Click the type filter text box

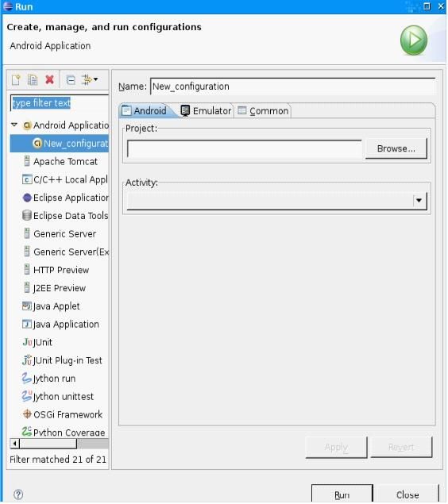60,103
